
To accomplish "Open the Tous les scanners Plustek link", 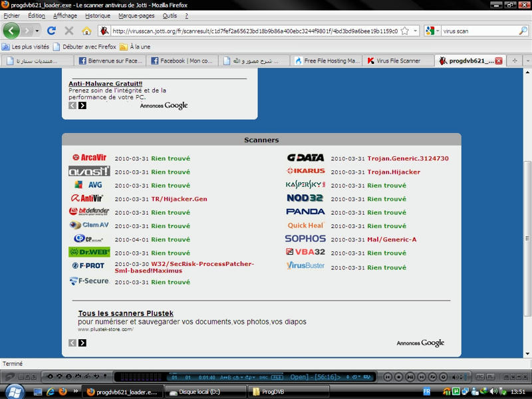I will point(126,313).
